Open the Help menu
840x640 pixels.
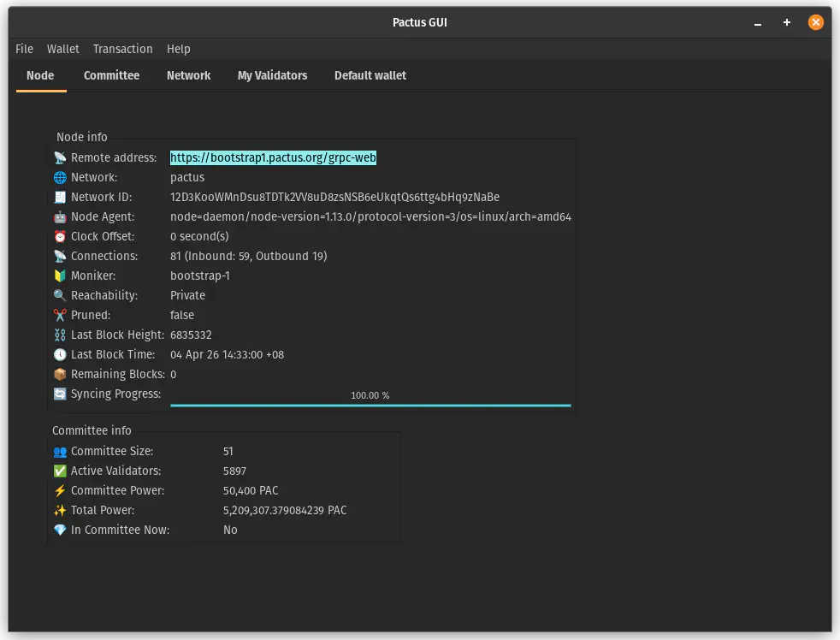pyautogui.click(x=179, y=49)
